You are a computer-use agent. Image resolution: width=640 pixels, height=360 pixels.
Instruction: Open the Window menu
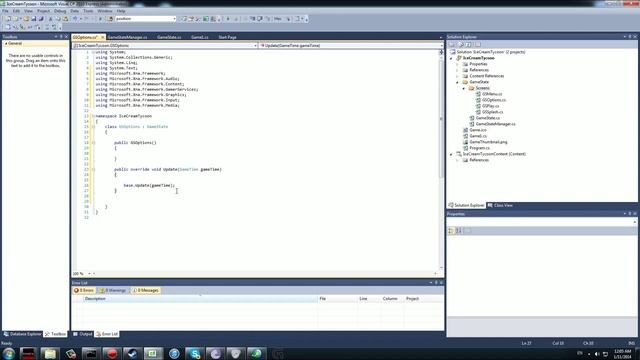tap(104, 11)
